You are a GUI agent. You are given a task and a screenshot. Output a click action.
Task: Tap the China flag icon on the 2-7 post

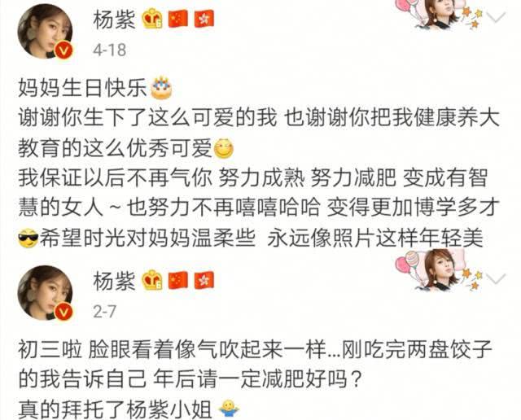(178, 281)
